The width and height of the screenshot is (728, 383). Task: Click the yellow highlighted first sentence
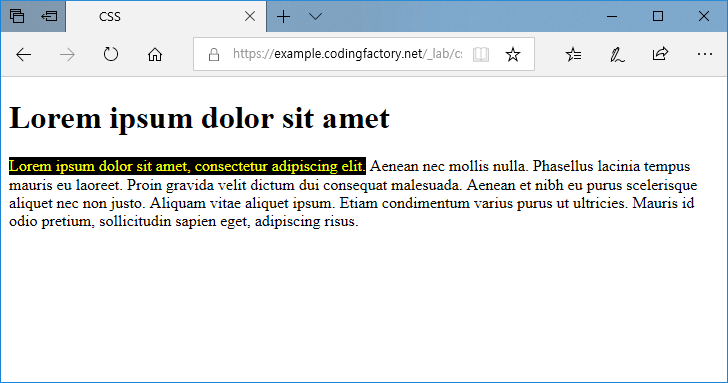click(187, 166)
